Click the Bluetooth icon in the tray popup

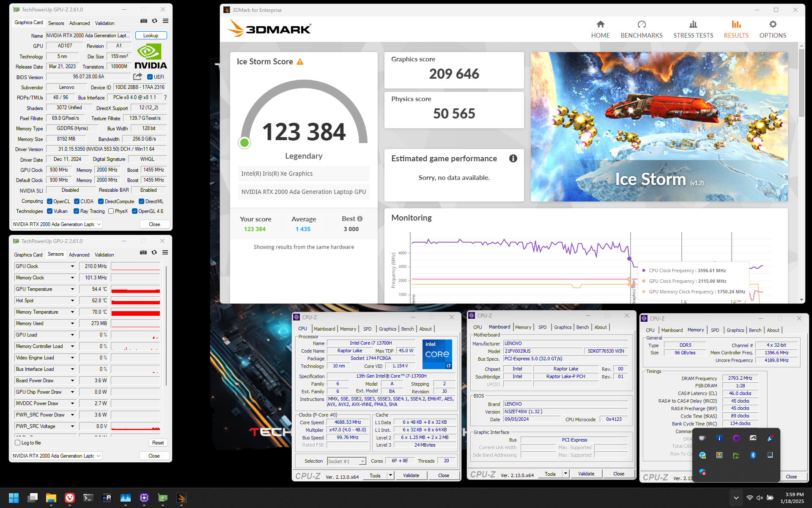[x=753, y=455]
